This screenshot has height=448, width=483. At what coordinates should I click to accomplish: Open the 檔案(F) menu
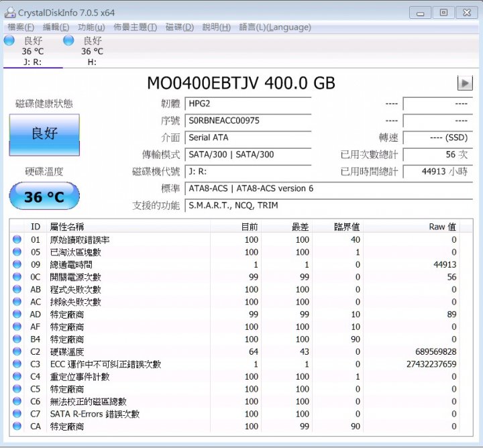[x=21, y=27]
